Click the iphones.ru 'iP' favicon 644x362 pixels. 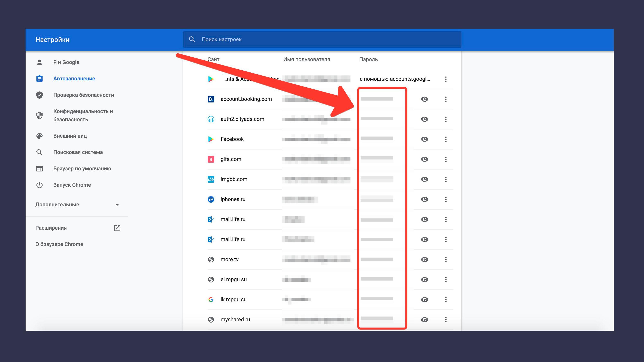pos(211,199)
